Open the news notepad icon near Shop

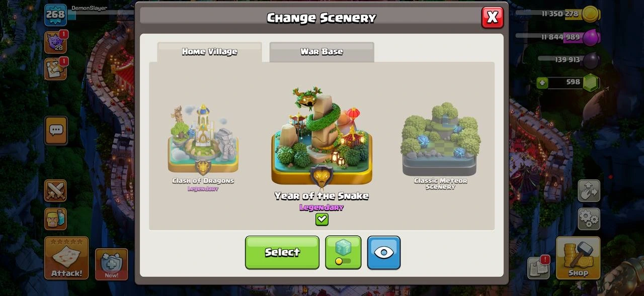(538, 267)
